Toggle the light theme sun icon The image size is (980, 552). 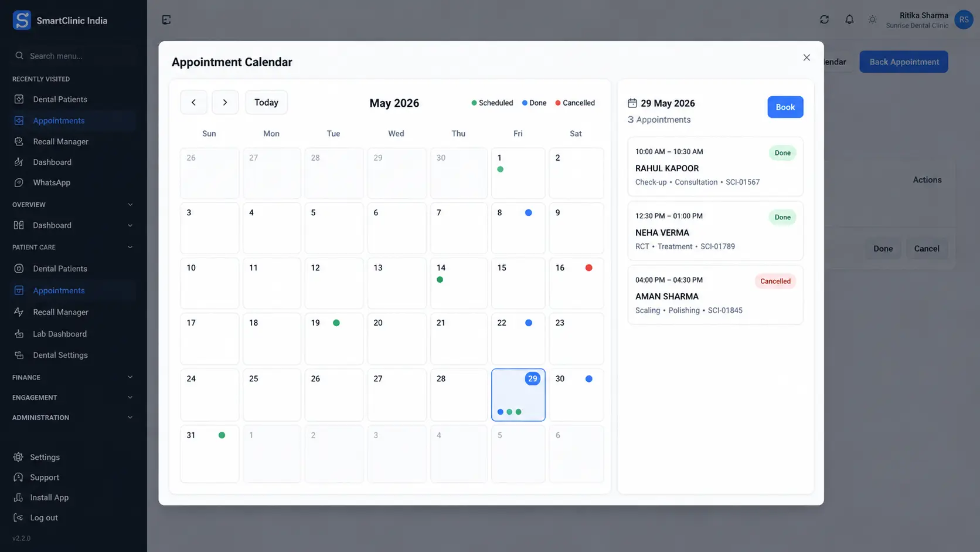[x=873, y=19]
